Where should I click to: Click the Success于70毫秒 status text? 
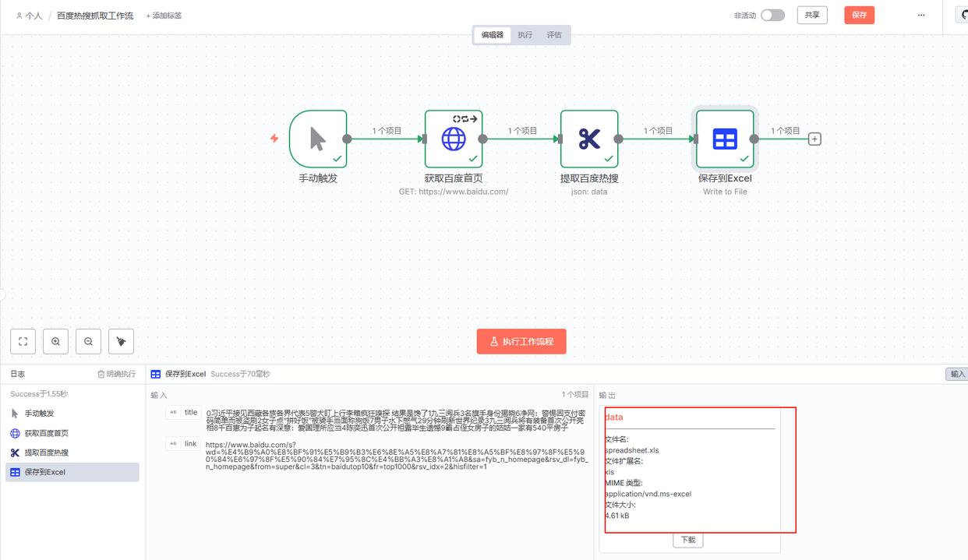point(240,375)
